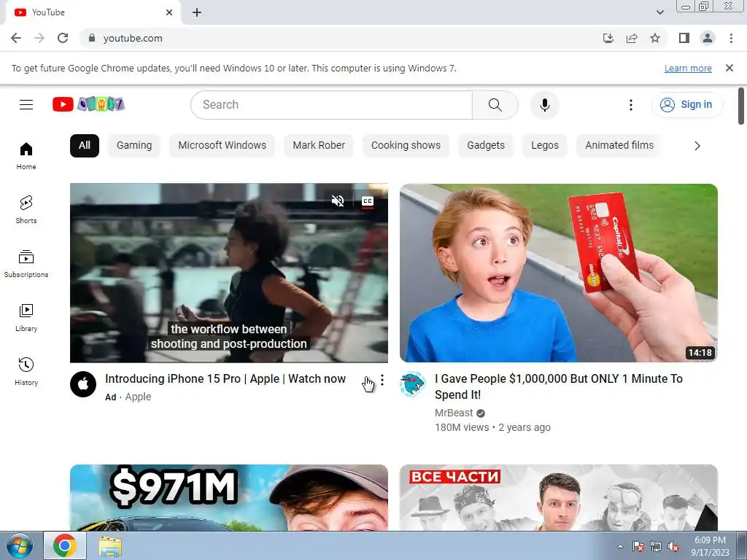Open Windows Explorer from taskbar
Screen dimensions: 747x560
point(110,546)
